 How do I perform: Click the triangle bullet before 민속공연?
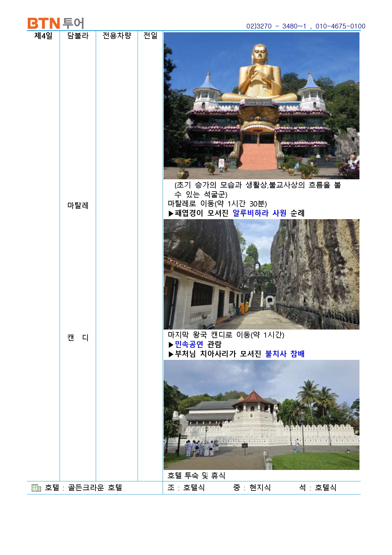pos(171,345)
